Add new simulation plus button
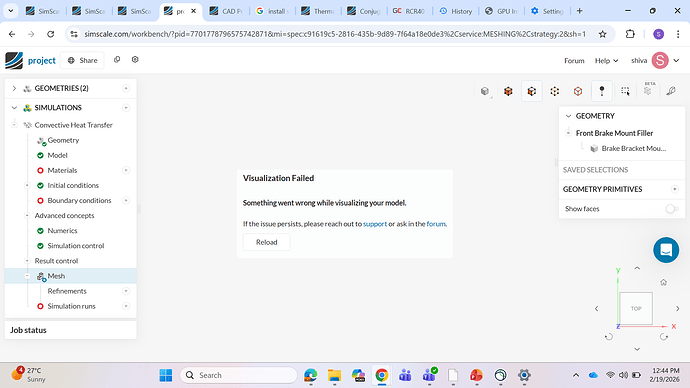Viewport: 690px width, 388px height. (x=126, y=108)
